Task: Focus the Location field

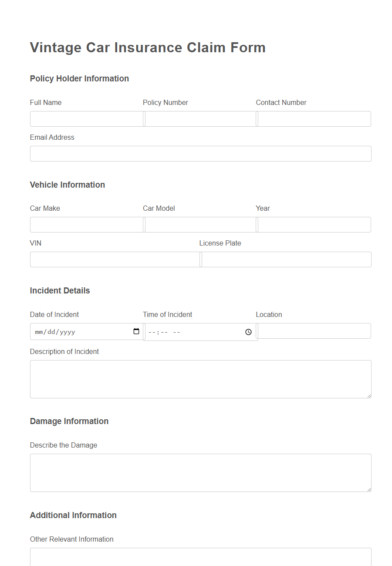Action: pos(314,331)
